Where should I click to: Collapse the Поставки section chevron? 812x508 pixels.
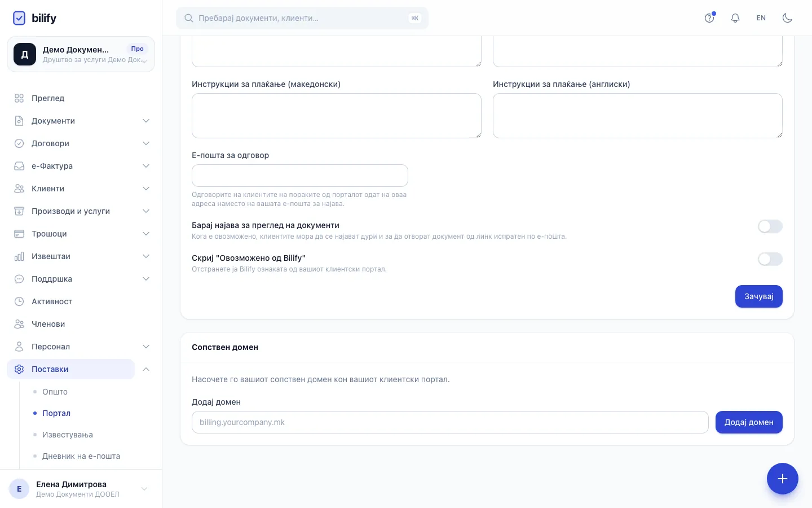tap(146, 369)
